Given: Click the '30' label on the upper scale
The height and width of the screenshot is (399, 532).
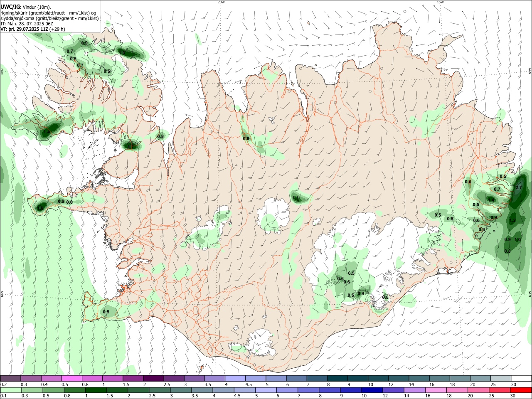Looking at the screenshot, I should point(513,384).
